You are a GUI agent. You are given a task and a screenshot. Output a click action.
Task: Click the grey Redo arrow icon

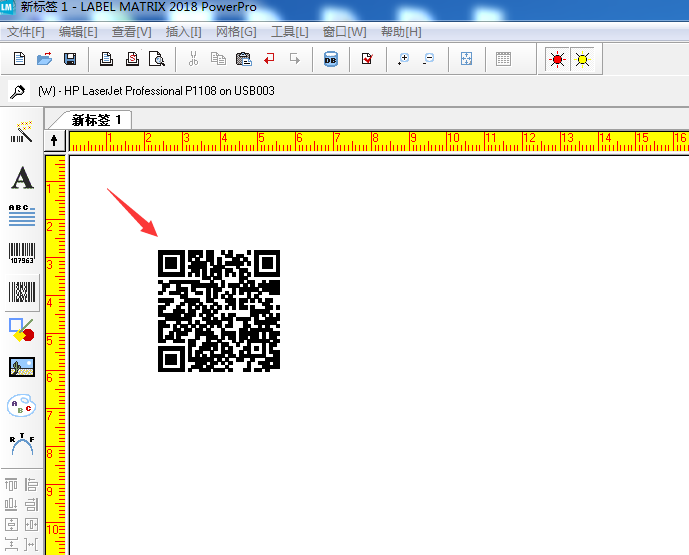295,58
